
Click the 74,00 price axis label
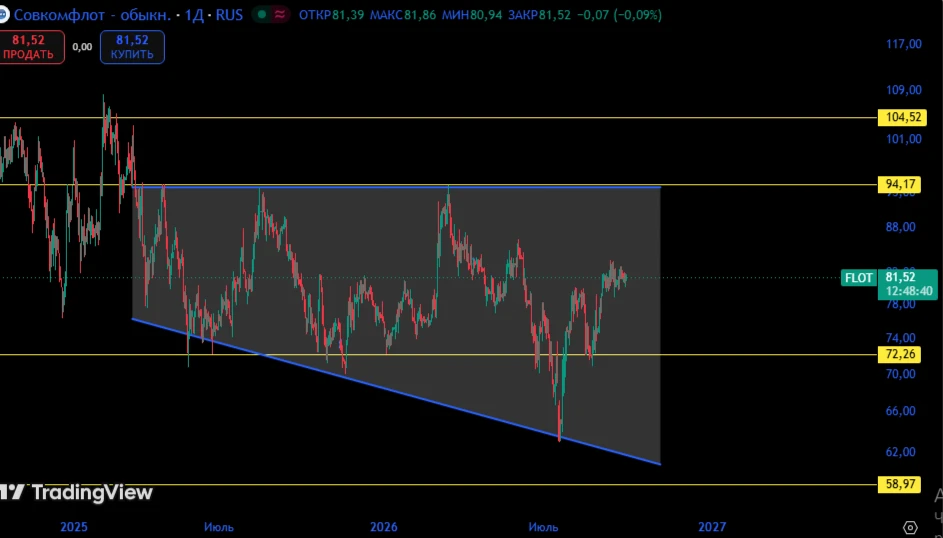900,338
